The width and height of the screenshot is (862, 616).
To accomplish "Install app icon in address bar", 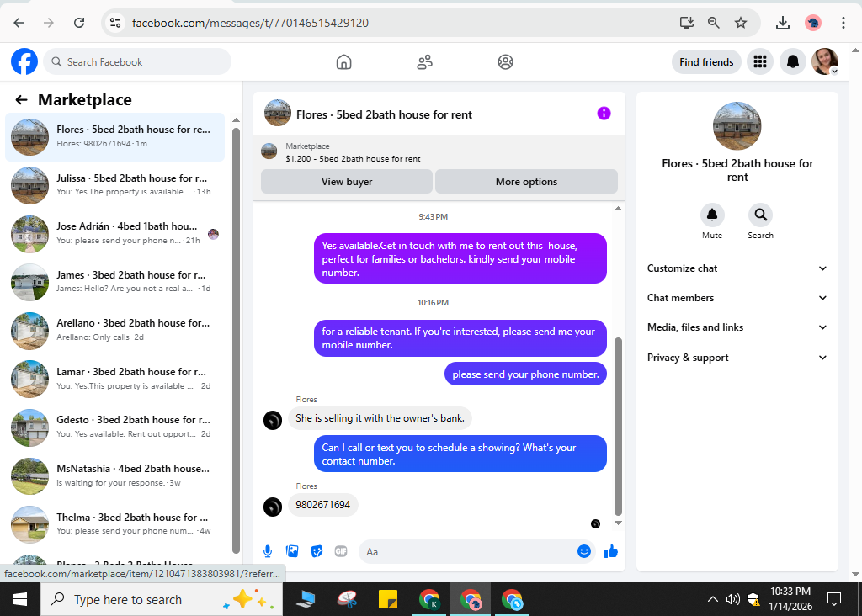I will [x=686, y=23].
